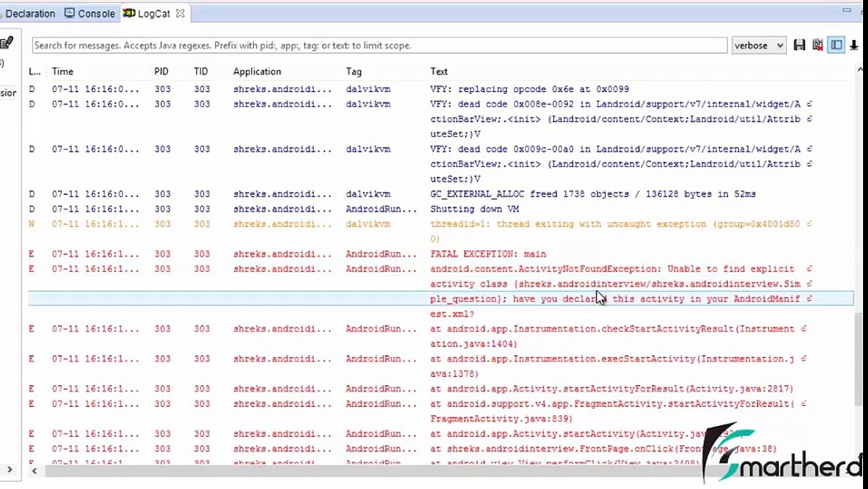Close the LogCat tab
Viewport: 868px width, 489px height.
(x=180, y=13)
